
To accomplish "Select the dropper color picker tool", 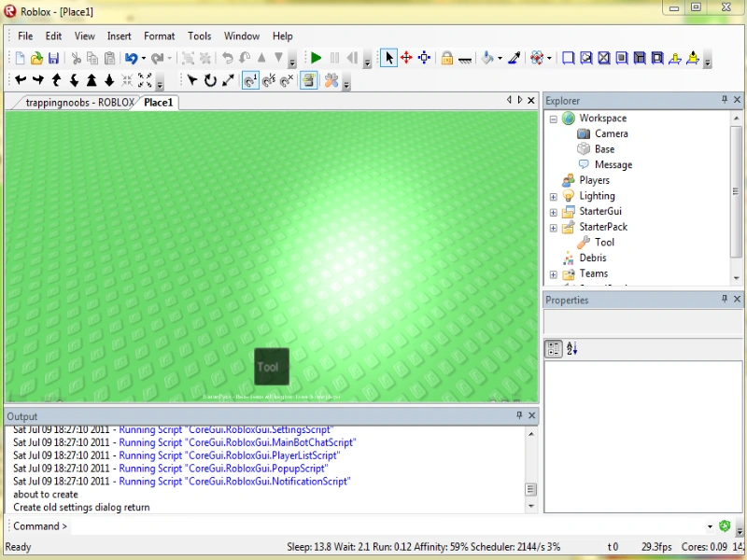I will point(514,58).
